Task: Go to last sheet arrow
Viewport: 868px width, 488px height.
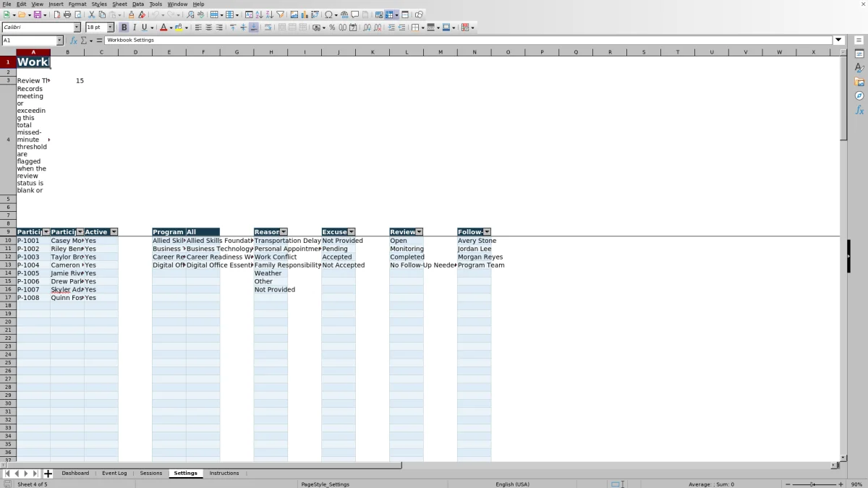Action: (35, 474)
